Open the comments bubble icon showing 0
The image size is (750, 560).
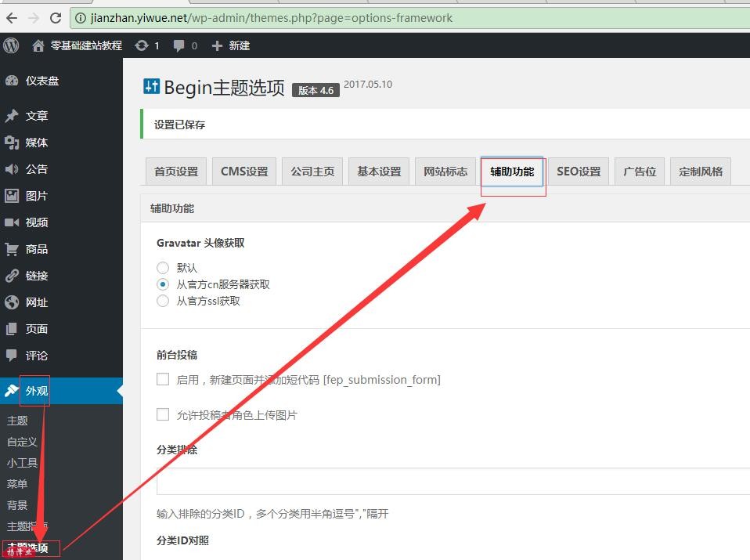[179, 46]
